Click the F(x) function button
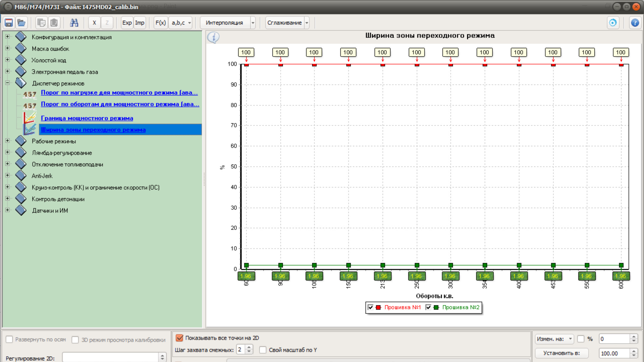 pos(161,23)
